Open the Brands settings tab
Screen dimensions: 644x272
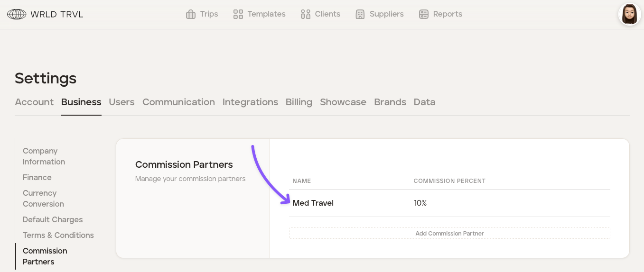point(390,102)
